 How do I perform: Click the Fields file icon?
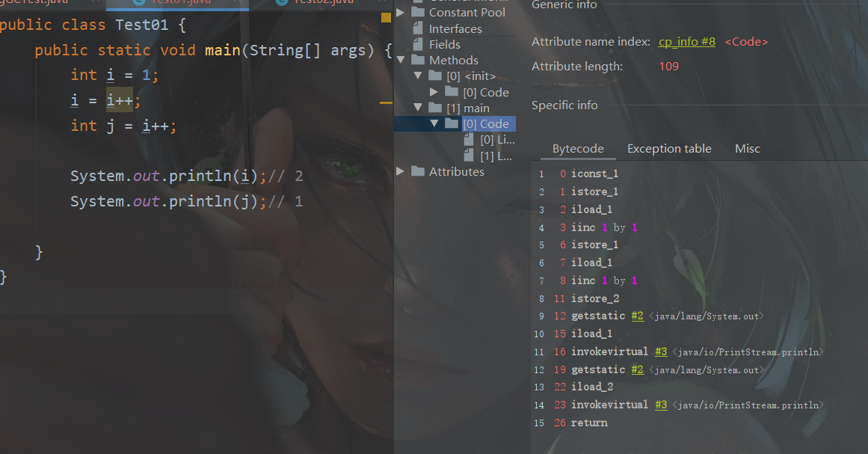tap(418, 44)
